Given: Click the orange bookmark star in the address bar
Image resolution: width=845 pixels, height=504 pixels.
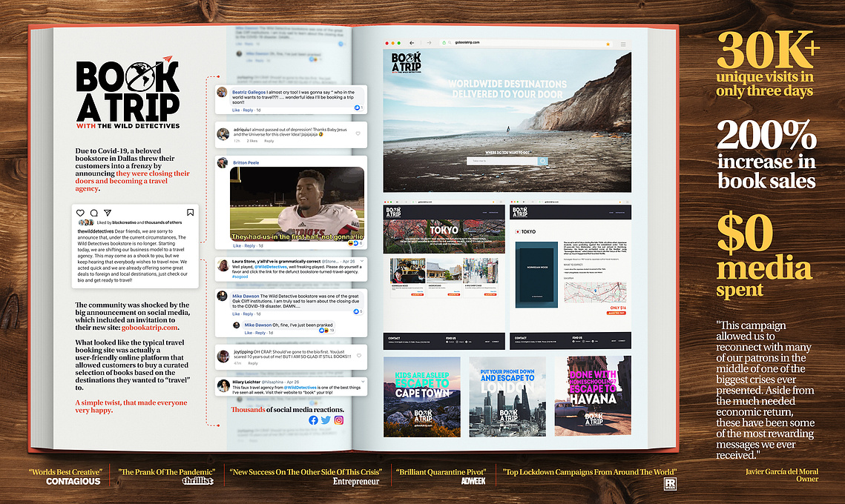Looking at the screenshot, I should (x=608, y=44).
